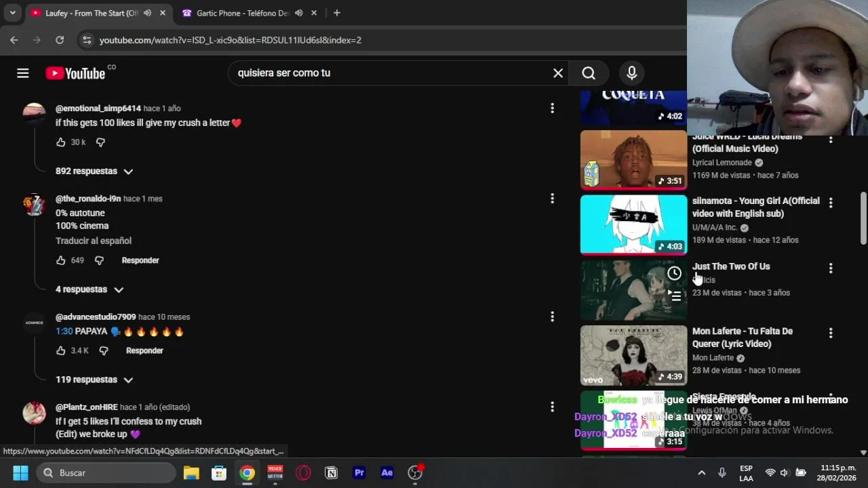Like the @emotional_simp6414 comment
The width and height of the screenshot is (868, 488).
61,142
